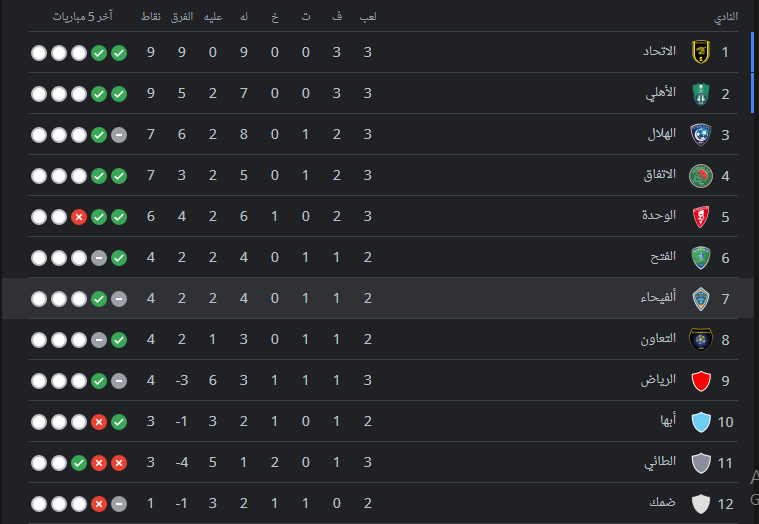Open the الاتحاد team name link
759x524 pixels.
pos(658,52)
